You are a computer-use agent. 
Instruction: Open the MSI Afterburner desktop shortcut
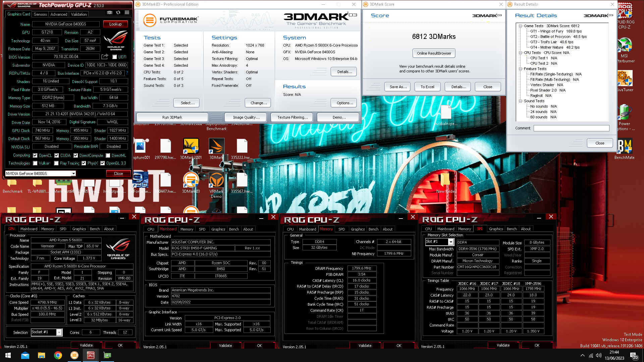[625, 50]
